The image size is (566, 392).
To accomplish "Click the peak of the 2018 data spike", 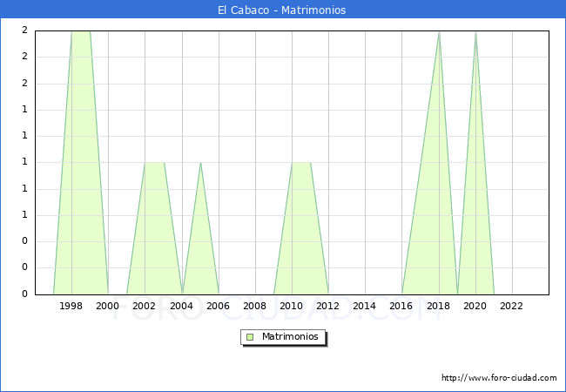I will tap(439, 32).
